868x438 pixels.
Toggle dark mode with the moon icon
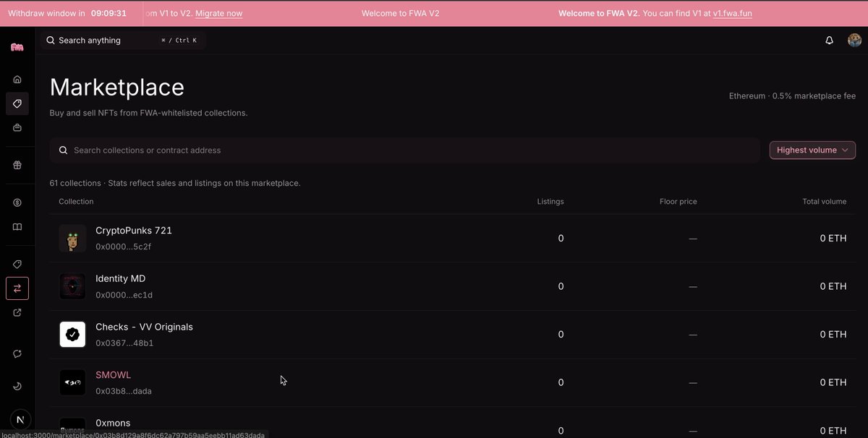coord(17,386)
